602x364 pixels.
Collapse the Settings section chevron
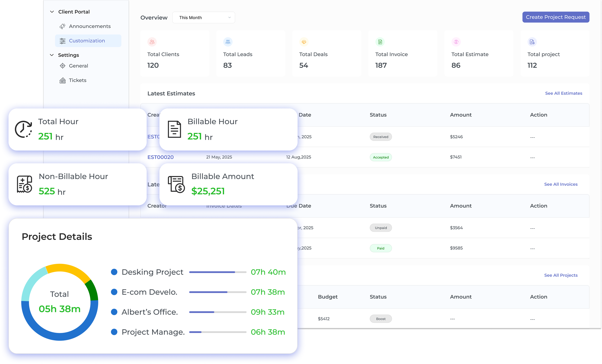click(x=52, y=55)
